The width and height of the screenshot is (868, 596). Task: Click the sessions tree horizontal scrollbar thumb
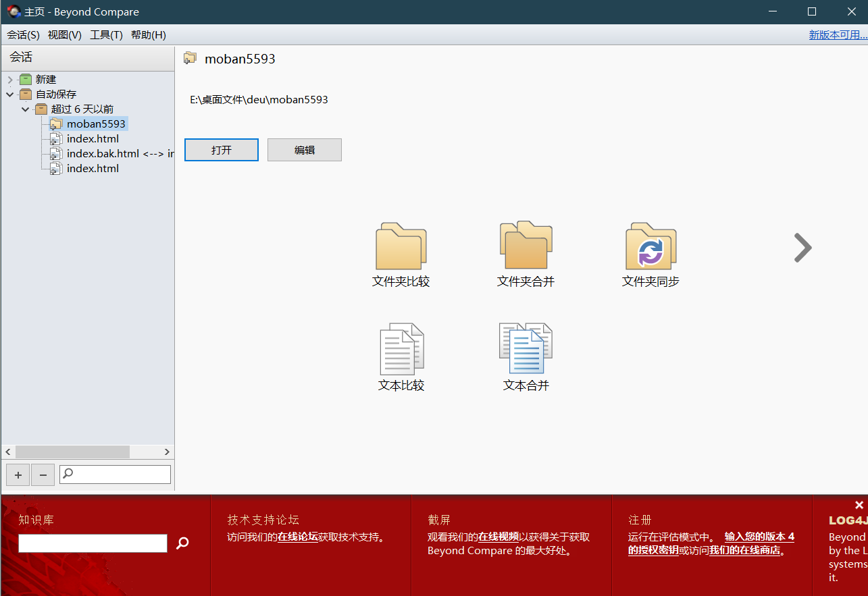[72, 452]
